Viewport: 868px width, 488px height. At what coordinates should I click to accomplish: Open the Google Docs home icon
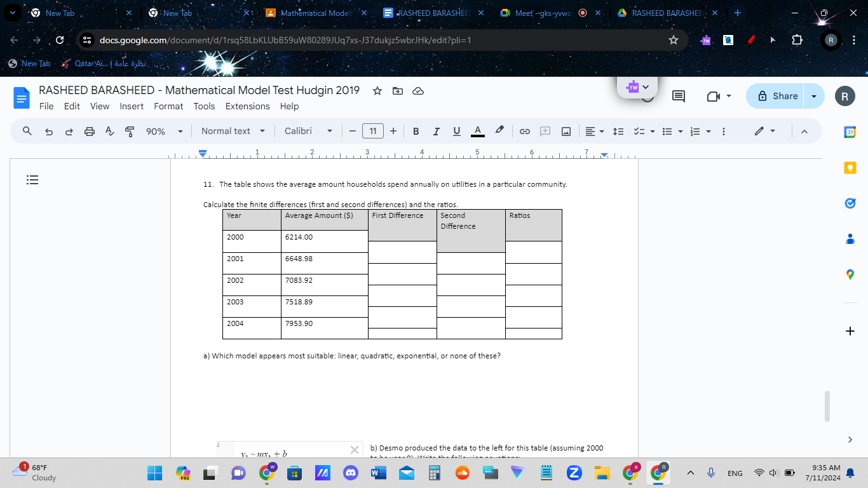[x=22, y=98]
